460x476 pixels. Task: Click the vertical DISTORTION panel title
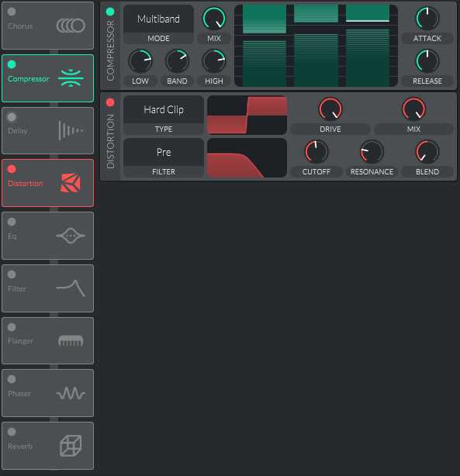(x=110, y=141)
